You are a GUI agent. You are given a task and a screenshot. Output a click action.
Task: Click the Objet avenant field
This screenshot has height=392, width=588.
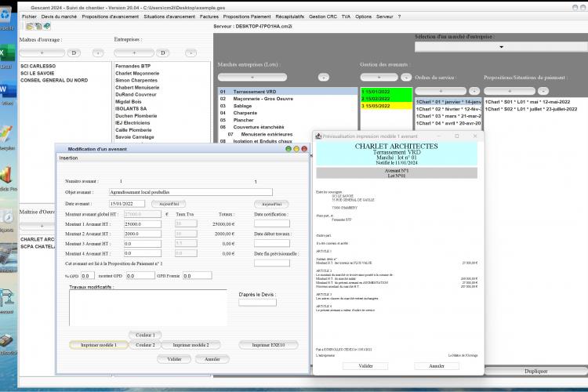pyautogui.click(x=191, y=192)
